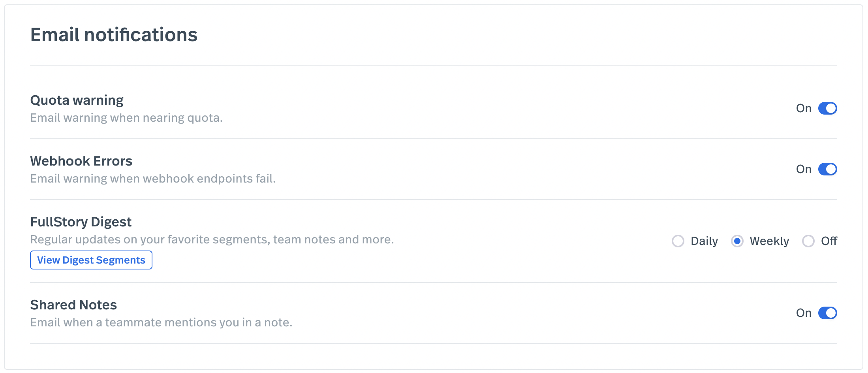Select the Daily digest frequency

(x=678, y=241)
